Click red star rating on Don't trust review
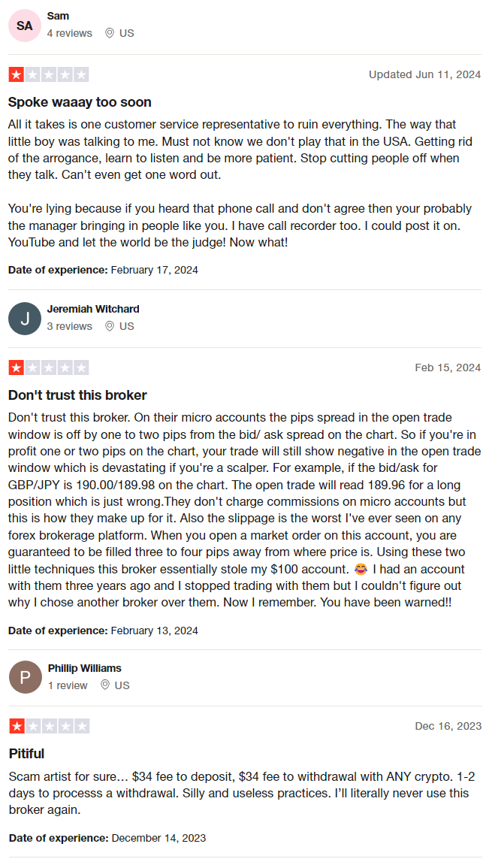Viewport: 492px width, 868px height. (16, 367)
